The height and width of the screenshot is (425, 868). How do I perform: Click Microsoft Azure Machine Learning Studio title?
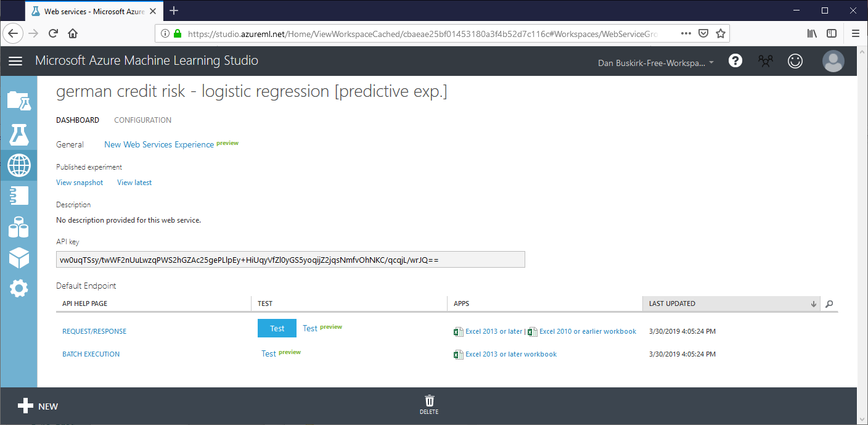(147, 60)
